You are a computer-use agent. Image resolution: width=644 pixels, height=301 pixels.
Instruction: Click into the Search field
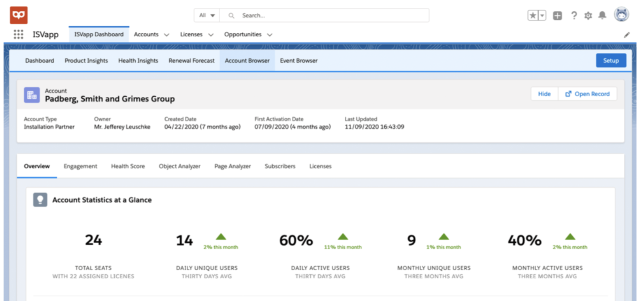click(x=324, y=15)
